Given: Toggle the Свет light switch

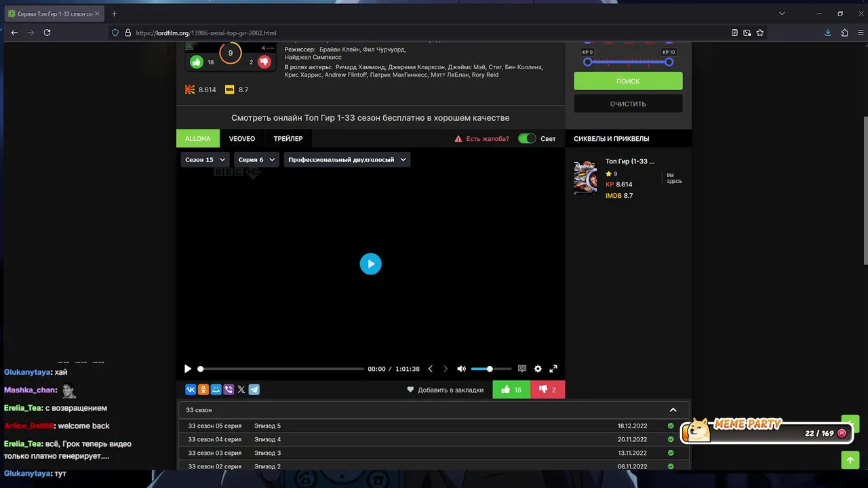Looking at the screenshot, I should [527, 138].
